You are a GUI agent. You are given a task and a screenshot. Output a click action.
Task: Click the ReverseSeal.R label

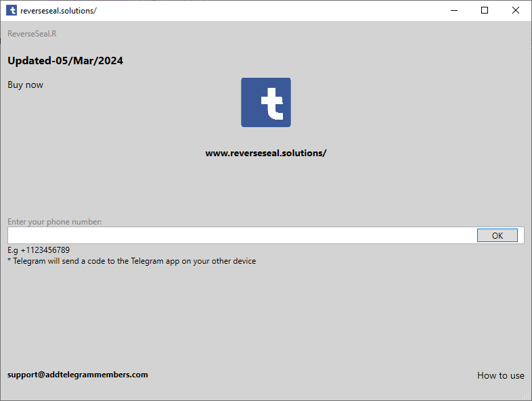[32, 34]
